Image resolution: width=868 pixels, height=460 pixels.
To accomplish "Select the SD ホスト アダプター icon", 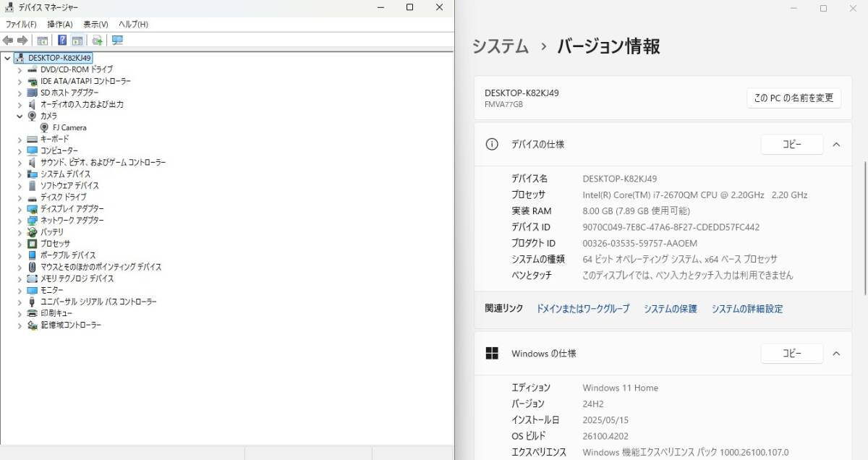I will 32,93.
